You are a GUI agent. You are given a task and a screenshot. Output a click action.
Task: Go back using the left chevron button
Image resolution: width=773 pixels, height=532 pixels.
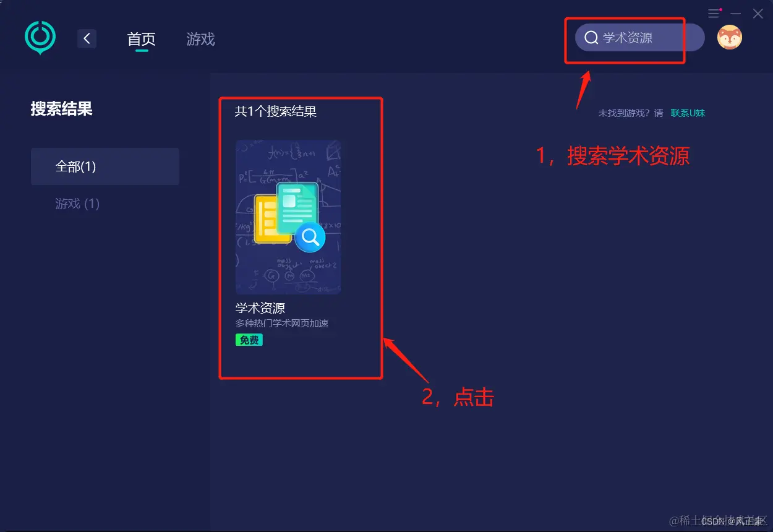point(87,39)
